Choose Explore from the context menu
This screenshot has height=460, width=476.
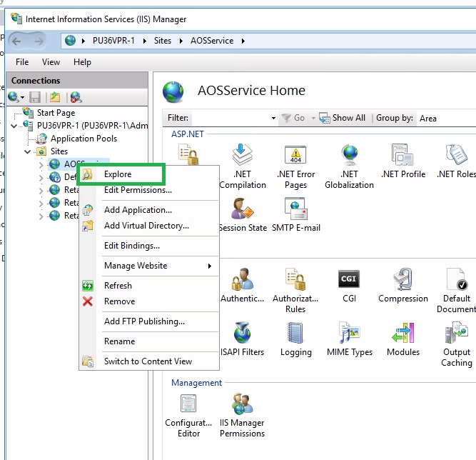(118, 174)
